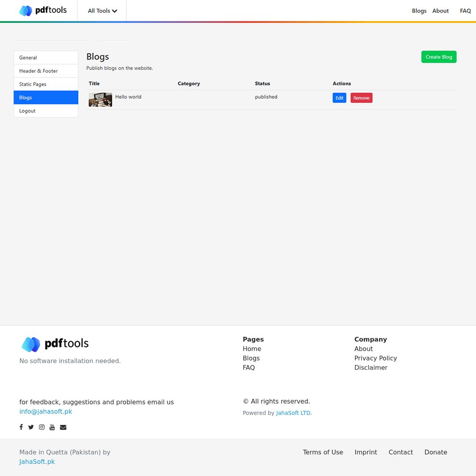Click the Title column header
Image resolution: width=476 pixels, height=476 pixels.
click(x=94, y=83)
